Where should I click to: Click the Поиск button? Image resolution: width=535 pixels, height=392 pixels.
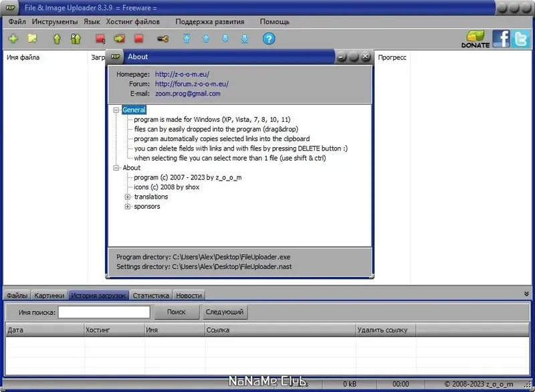177,312
